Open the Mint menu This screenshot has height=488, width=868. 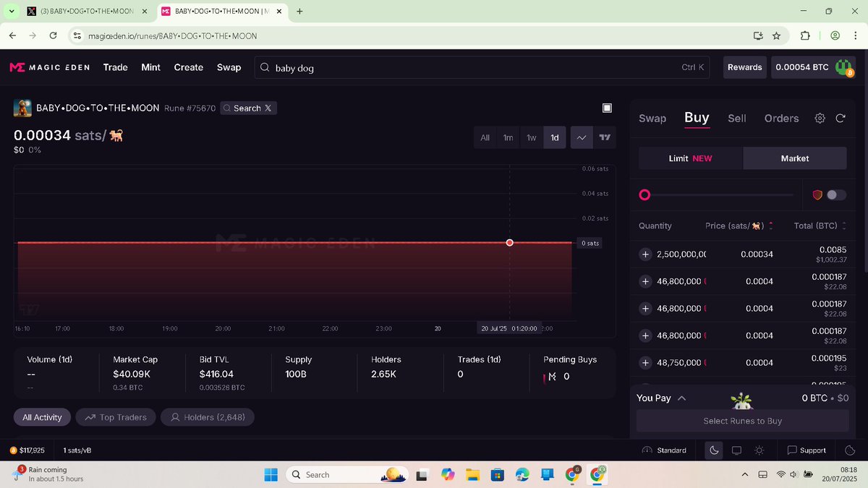(150, 67)
